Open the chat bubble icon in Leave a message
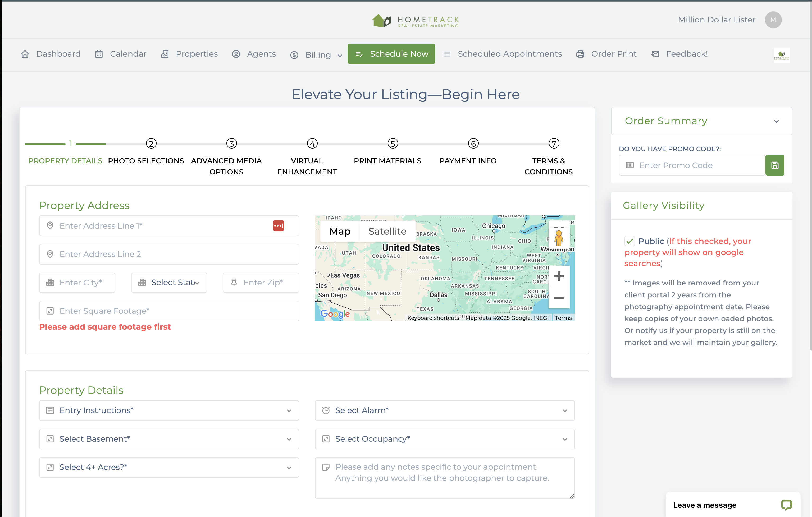 pyautogui.click(x=786, y=505)
